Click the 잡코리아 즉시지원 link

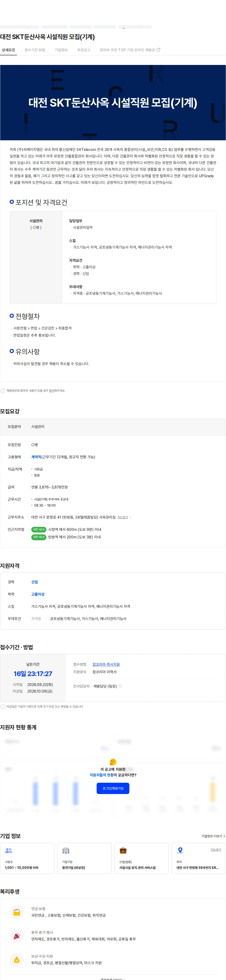(106, 664)
